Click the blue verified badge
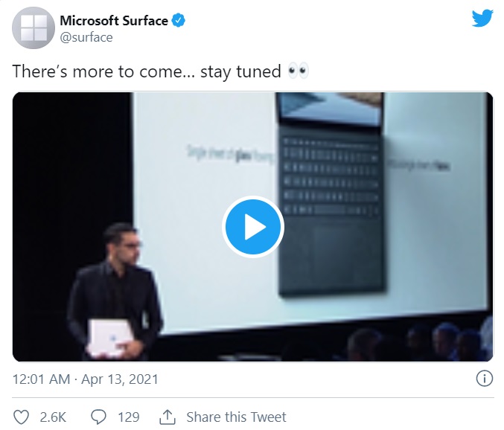 click(x=179, y=21)
